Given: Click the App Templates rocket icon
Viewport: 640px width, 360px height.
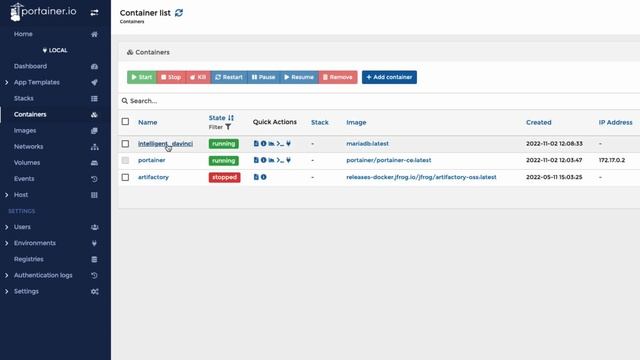Looking at the screenshot, I should pyautogui.click(x=94, y=82).
